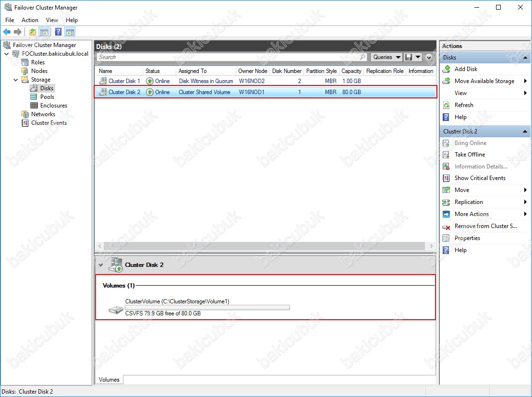Click the horizontal scrollbar in disk list
Screen dimensions: 532x397
coord(264,246)
